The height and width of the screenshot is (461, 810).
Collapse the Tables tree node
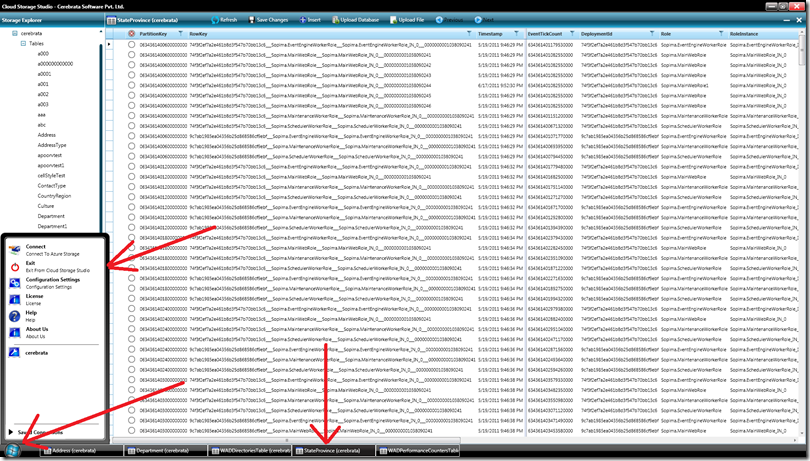23,43
